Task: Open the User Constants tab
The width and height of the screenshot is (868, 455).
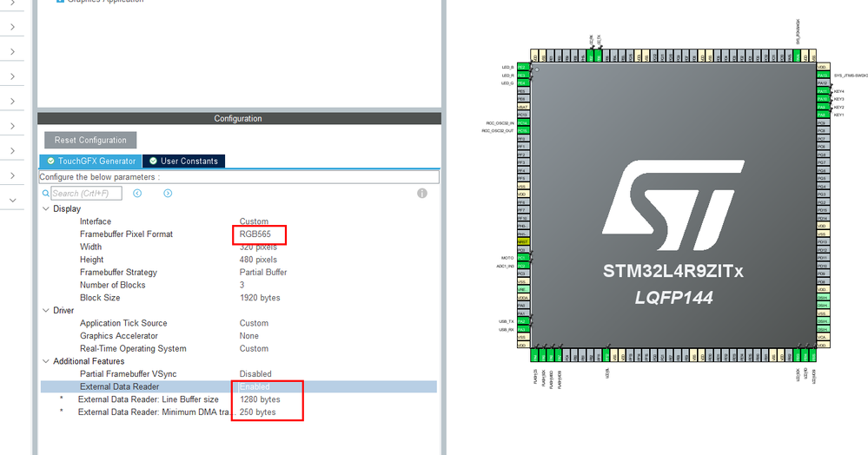Action: point(184,162)
